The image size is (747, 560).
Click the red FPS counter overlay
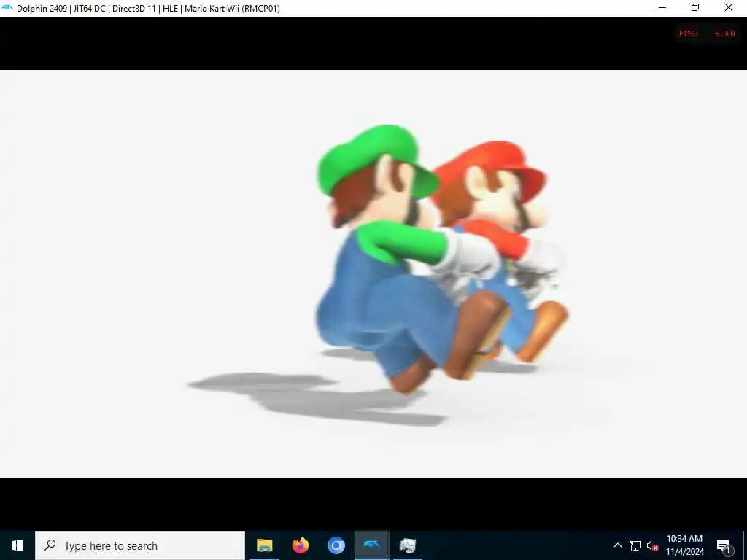[707, 34]
